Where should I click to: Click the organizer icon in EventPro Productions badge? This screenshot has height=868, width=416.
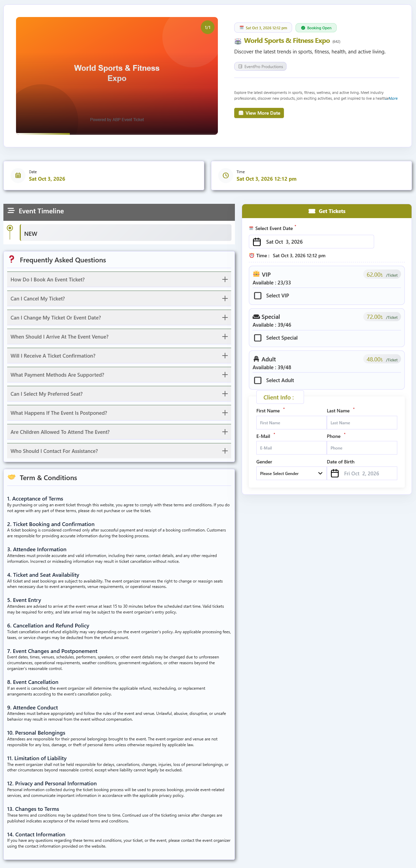(240, 67)
